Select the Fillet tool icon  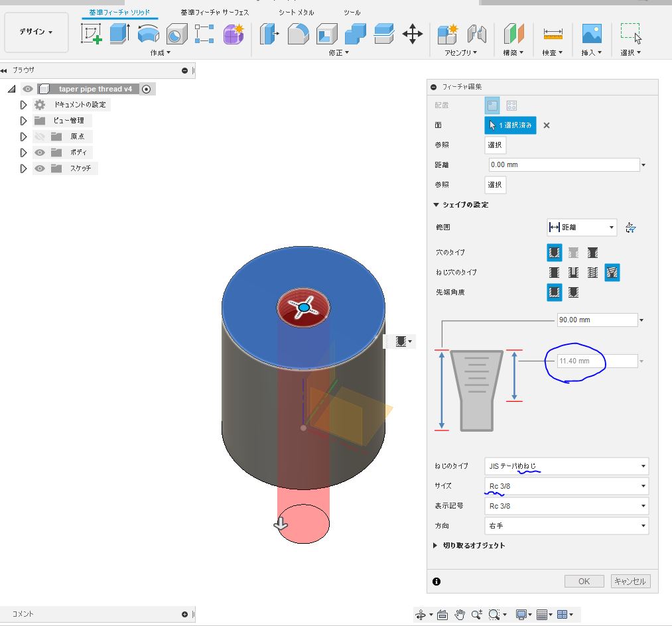[299, 34]
